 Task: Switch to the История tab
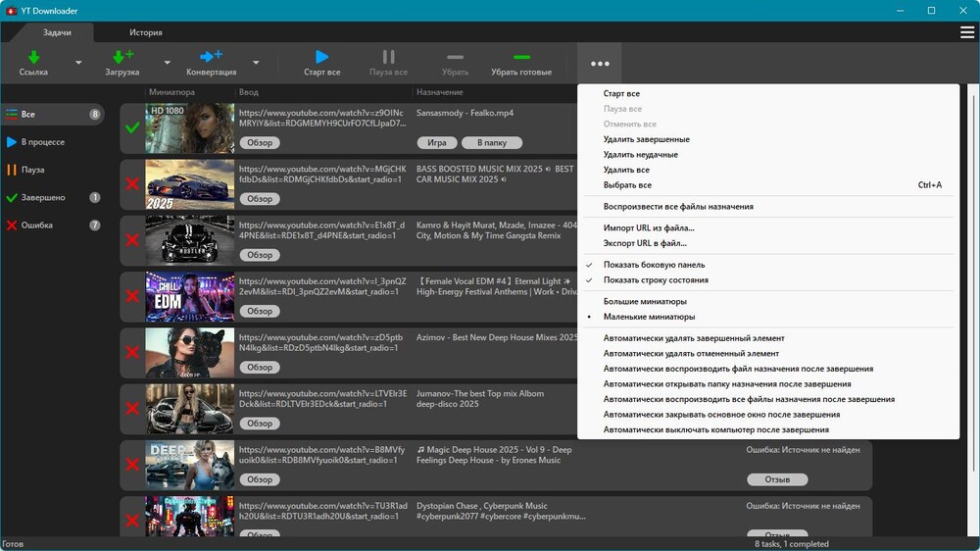pos(145,32)
